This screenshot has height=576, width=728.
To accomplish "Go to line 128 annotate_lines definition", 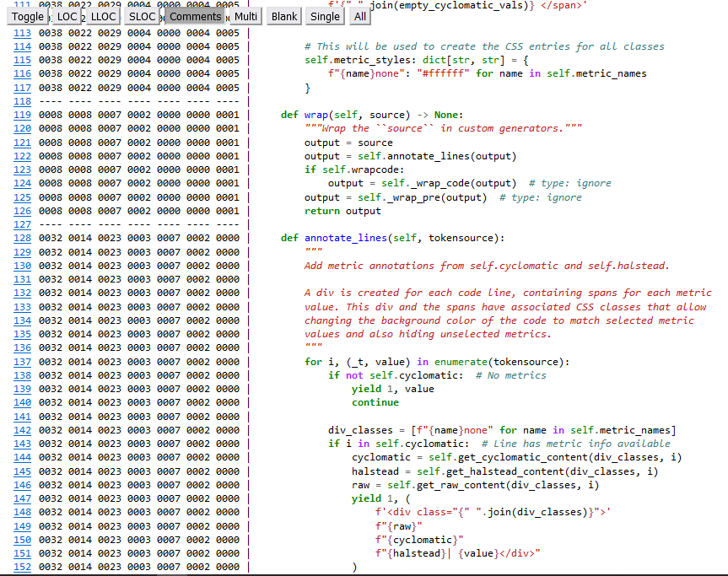I will (22, 238).
